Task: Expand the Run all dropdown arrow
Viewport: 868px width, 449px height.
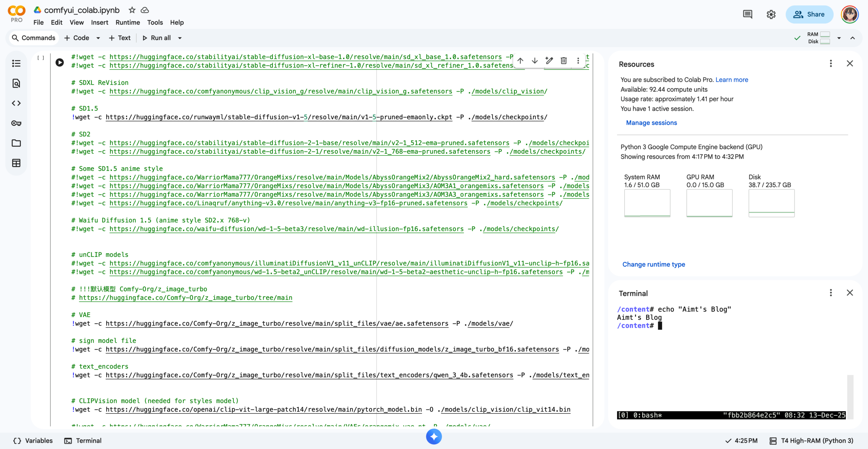Action: (x=180, y=38)
